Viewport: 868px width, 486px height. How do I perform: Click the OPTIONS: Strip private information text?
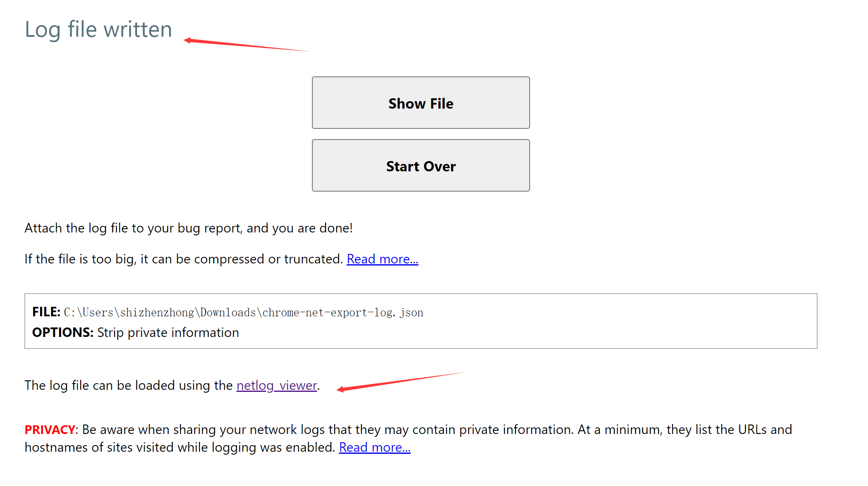[x=136, y=332]
